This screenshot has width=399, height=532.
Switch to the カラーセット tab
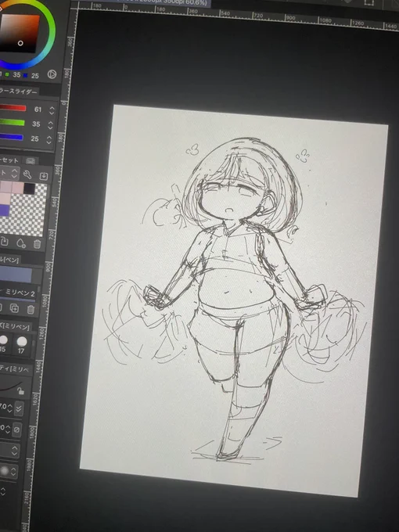click(9, 160)
